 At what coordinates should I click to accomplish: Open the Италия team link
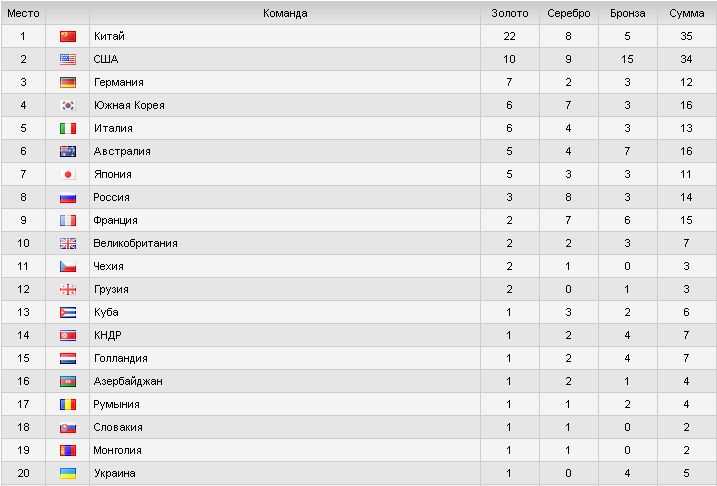pos(112,128)
